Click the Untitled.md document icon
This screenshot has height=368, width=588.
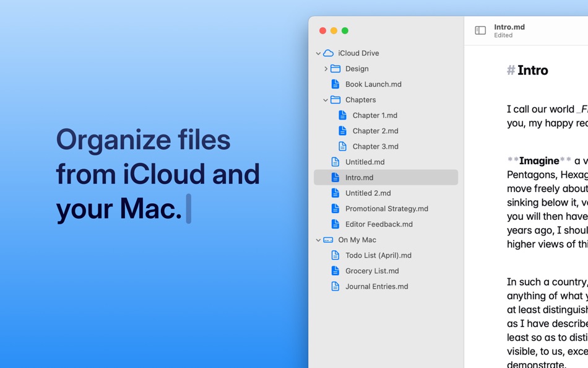pyautogui.click(x=335, y=162)
